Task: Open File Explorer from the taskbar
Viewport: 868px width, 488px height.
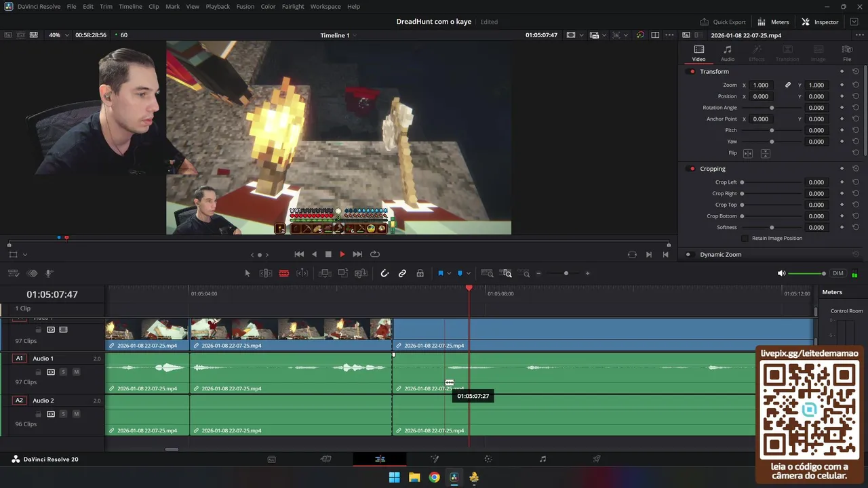Action: pos(414,477)
